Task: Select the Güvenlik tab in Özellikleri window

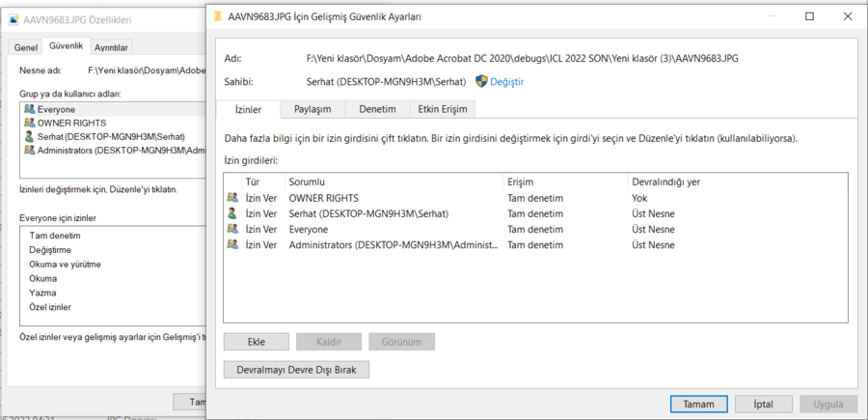Action: click(66, 46)
